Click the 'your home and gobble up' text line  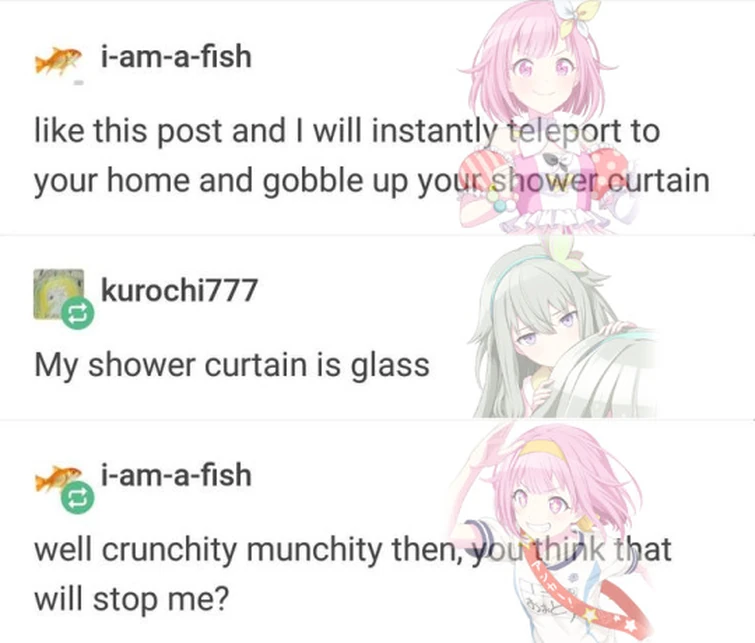click(x=372, y=181)
